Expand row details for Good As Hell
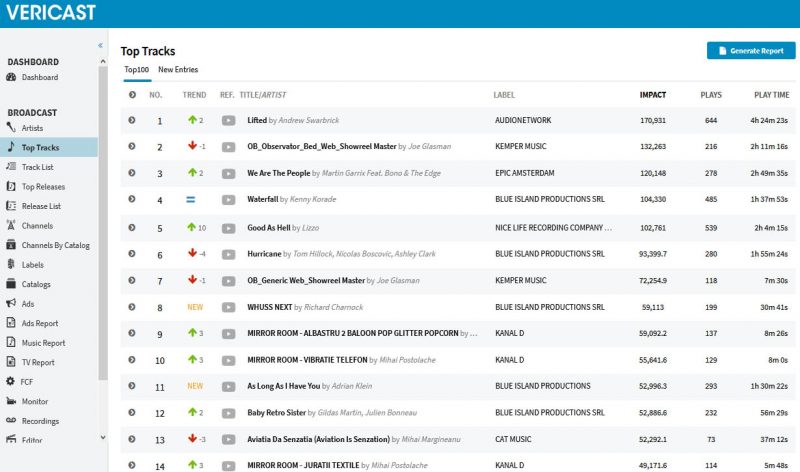 [x=132, y=228]
